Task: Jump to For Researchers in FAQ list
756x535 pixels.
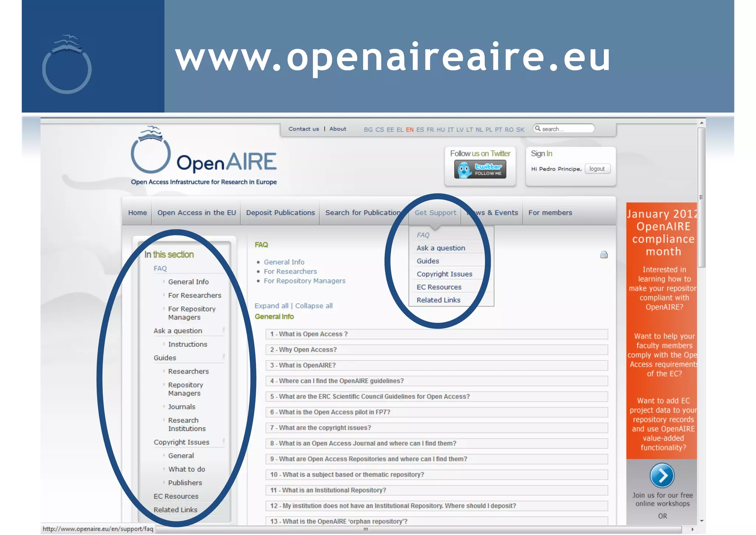Action: [290, 272]
